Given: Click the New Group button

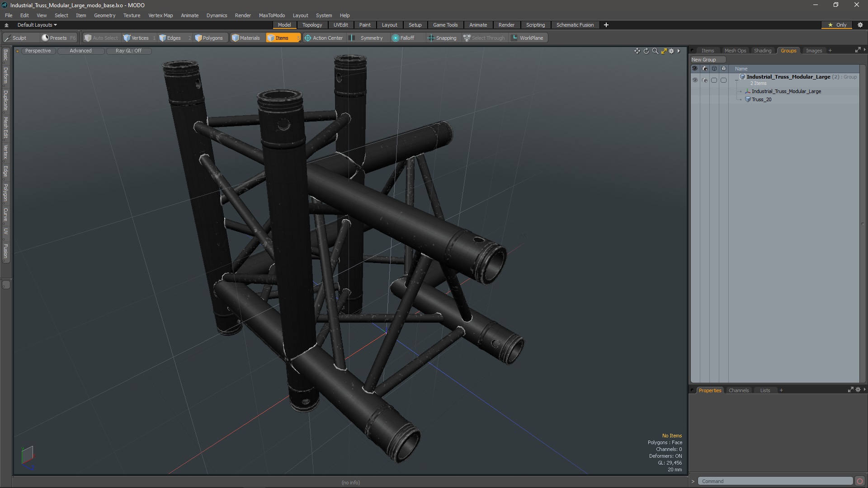Looking at the screenshot, I should [x=708, y=60].
